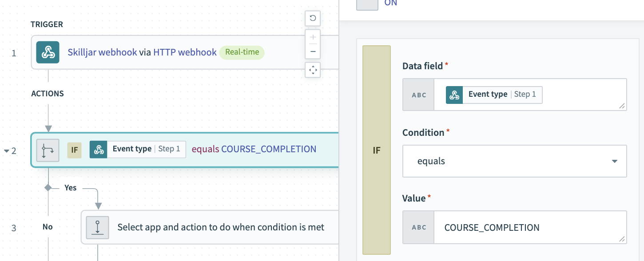Click the Value field containing COURSE_COMPLETION

(530, 227)
